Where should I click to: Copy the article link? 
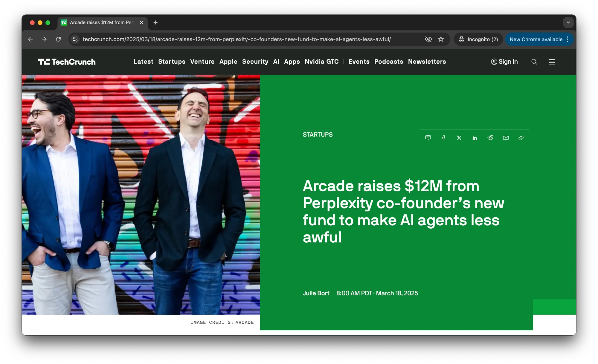point(521,138)
